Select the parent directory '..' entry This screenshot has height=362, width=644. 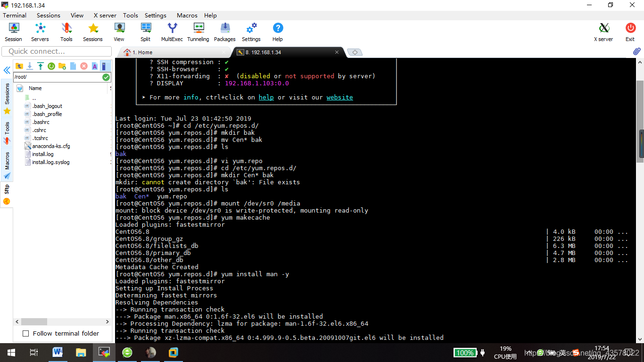34,98
